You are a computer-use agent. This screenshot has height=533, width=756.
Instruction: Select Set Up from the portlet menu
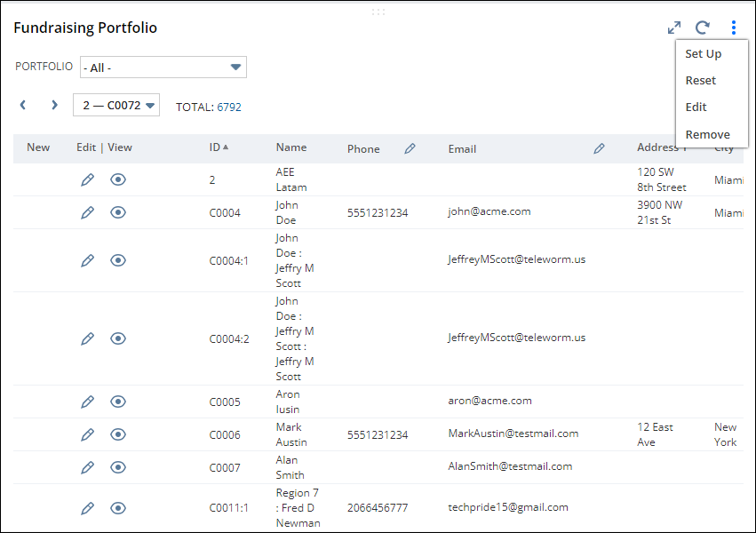tap(703, 53)
